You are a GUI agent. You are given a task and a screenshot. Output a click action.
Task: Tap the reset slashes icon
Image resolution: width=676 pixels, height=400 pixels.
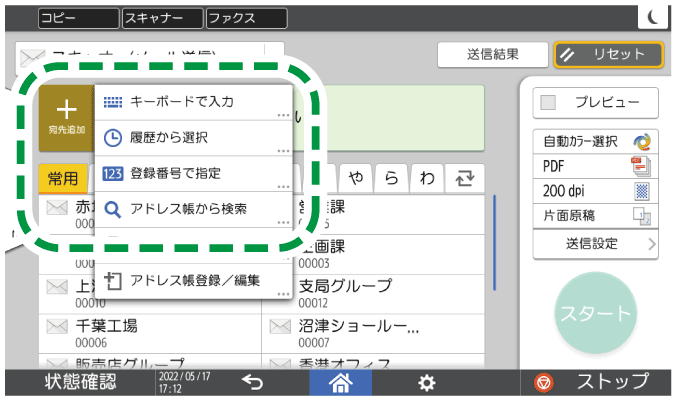click(x=567, y=55)
